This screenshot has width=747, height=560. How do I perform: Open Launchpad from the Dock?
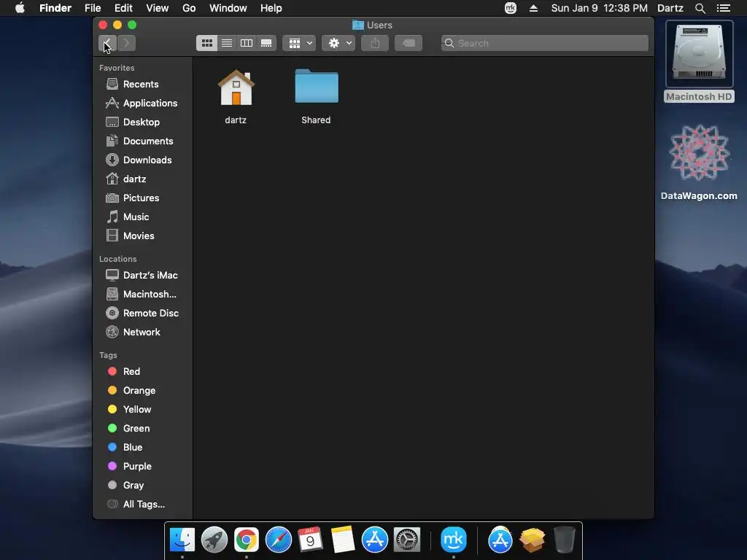pos(214,540)
